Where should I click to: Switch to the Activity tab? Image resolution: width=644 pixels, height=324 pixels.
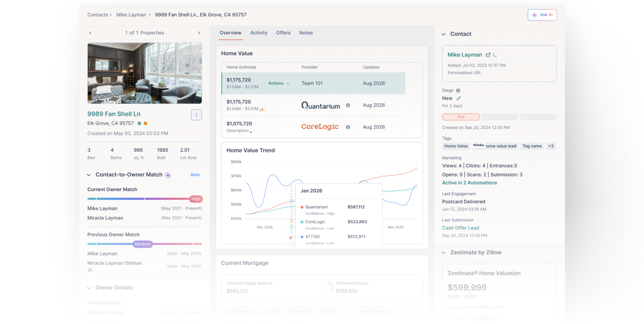click(x=258, y=33)
